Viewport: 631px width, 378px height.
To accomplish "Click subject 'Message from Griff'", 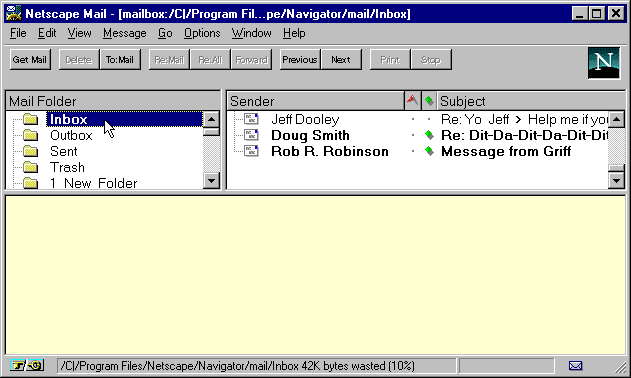I will 506,151.
